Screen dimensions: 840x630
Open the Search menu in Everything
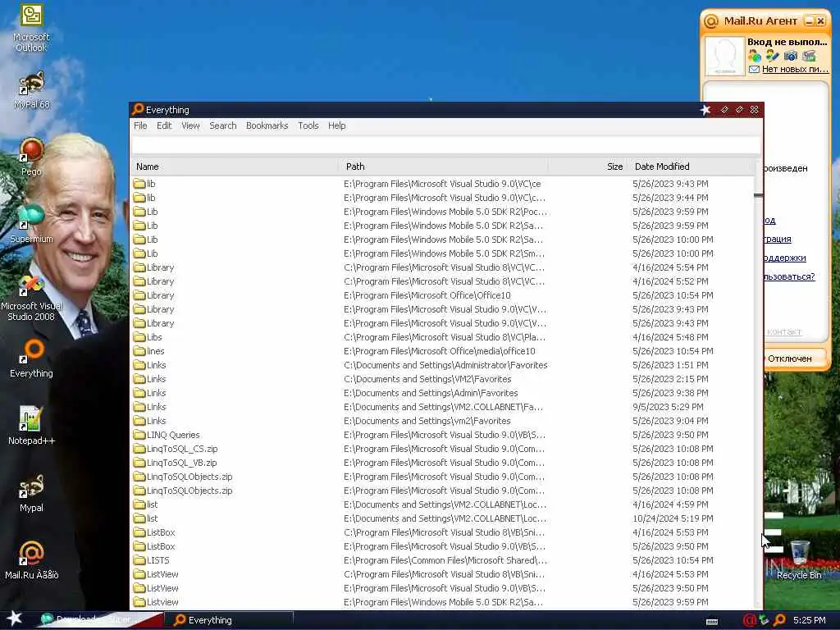223,126
